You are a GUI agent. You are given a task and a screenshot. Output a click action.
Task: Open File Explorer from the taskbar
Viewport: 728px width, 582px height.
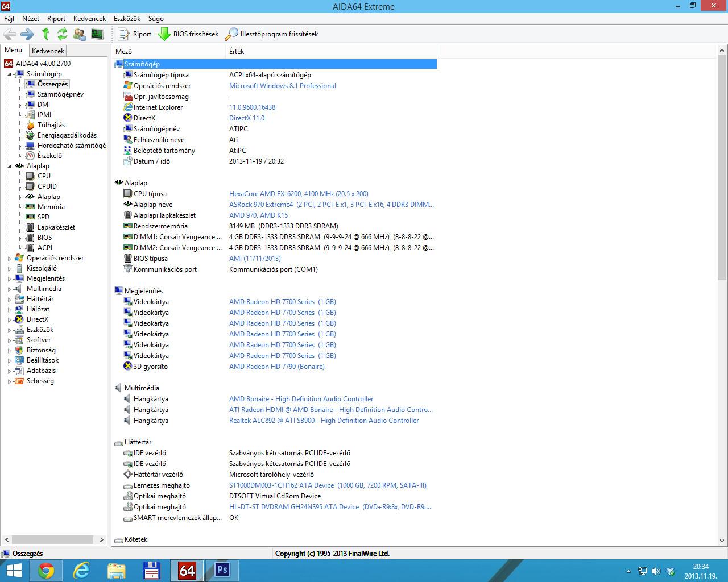(117, 571)
